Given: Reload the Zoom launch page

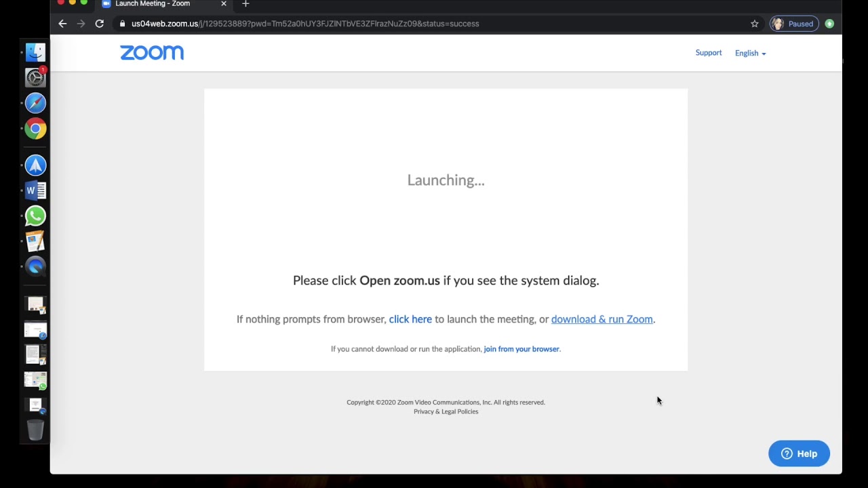Looking at the screenshot, I should 99,24.
